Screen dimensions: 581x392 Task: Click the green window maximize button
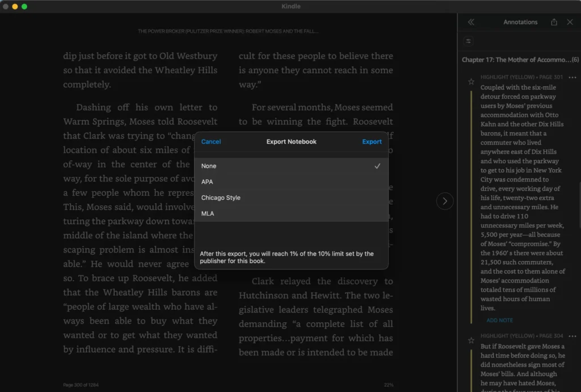tap(24, 6)
